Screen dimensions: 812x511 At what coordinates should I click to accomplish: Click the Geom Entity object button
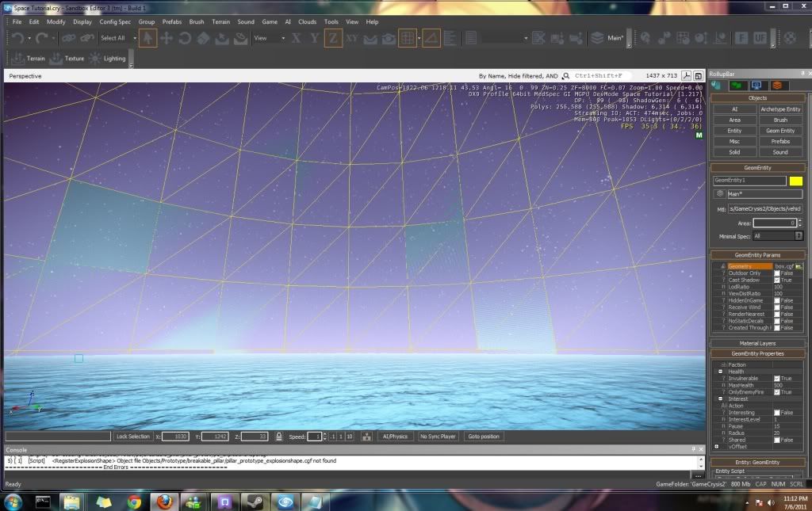pos(780,131)
